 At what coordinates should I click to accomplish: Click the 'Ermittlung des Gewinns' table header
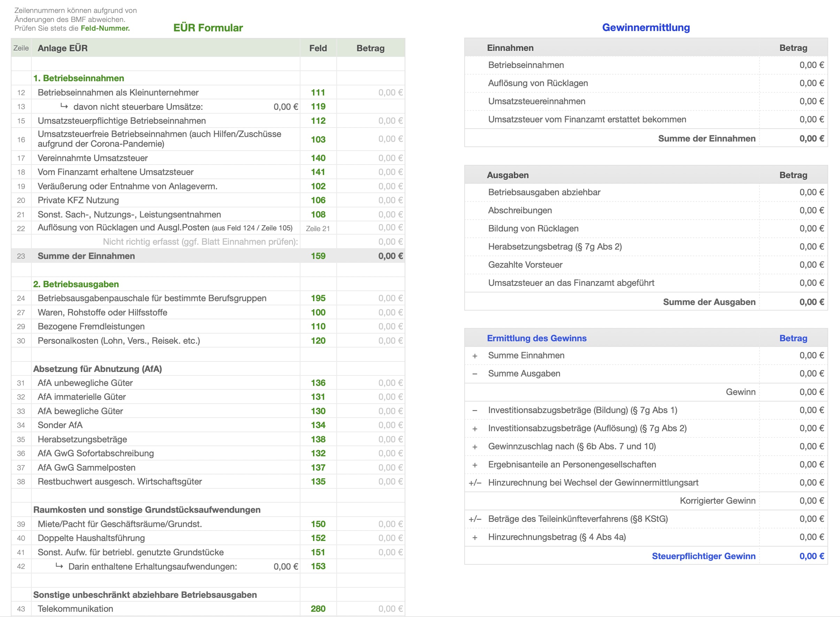pos(536,338)
